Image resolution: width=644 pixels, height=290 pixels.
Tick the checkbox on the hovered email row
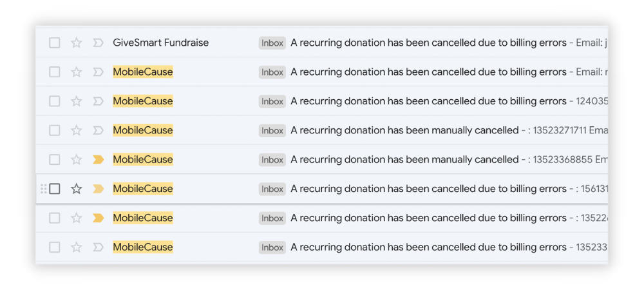click(55, 189)
